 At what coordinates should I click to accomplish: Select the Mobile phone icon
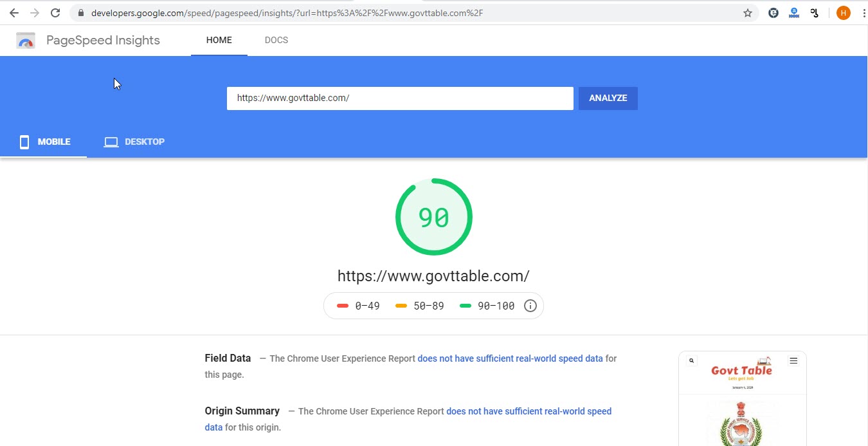pos(24,142)
